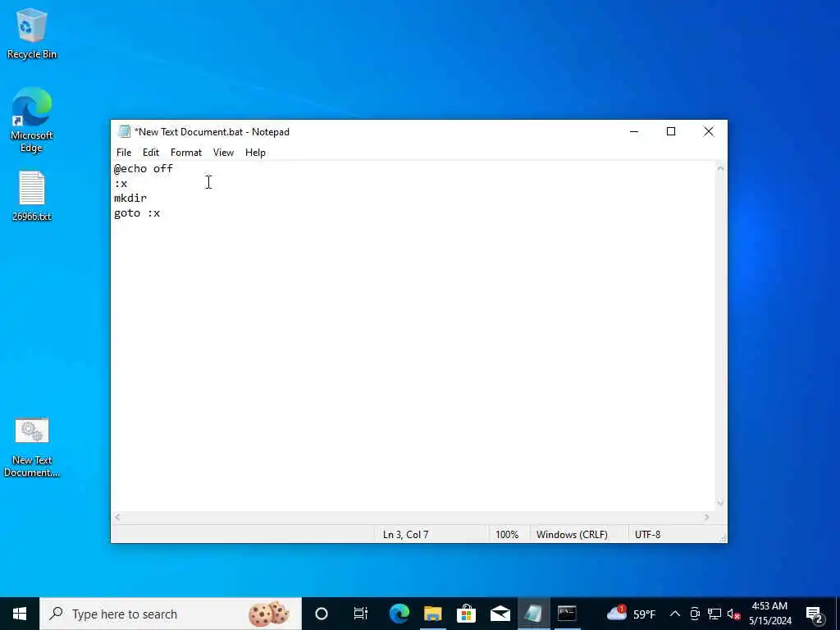Viewport: 840px width, 630px height.
Task: Click the Cortana circle on the taskbar
Action: pos(321,614)
